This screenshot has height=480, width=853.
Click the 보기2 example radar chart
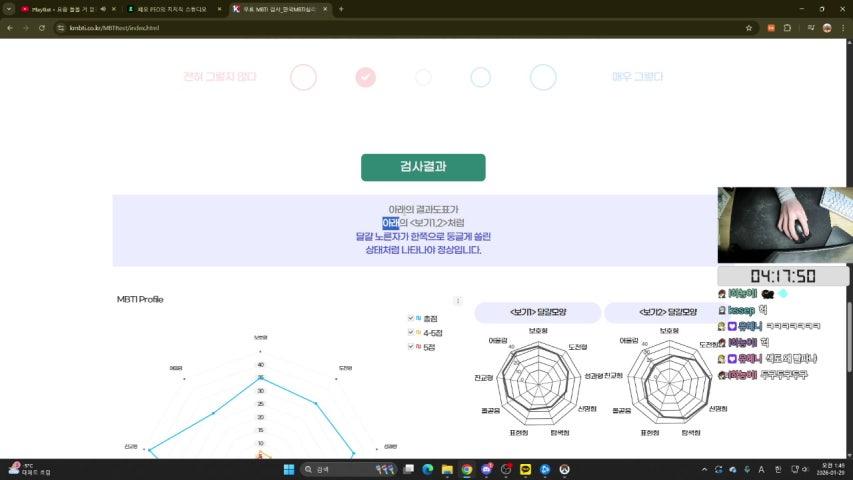pos(670,383)
